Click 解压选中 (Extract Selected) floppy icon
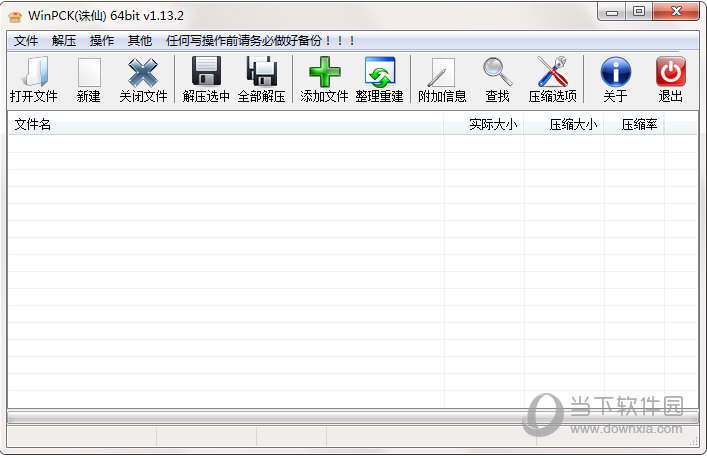Image resolution: width=707 pixels, height=458 pixels. tap(206, 71)
